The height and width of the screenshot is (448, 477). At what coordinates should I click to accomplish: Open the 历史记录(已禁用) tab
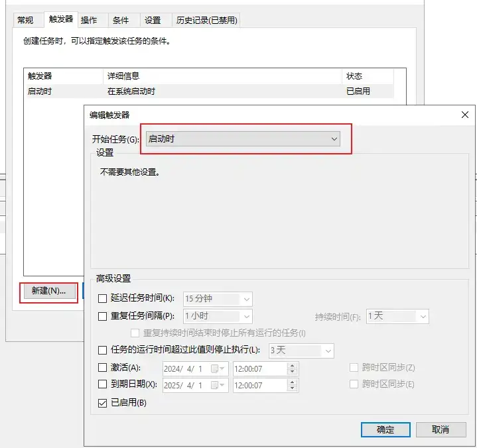[206, 21]
